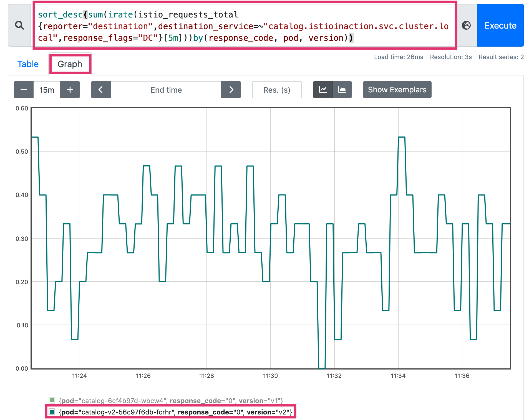Run the query with Execute
The height and width of the screenshot is (420, 529).
(500, 25)
